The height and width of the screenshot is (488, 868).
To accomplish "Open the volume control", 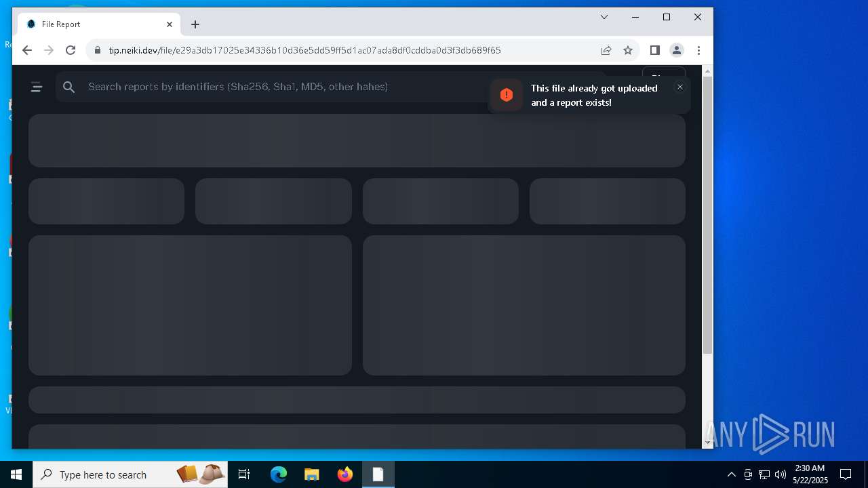I will click(780, 474).
